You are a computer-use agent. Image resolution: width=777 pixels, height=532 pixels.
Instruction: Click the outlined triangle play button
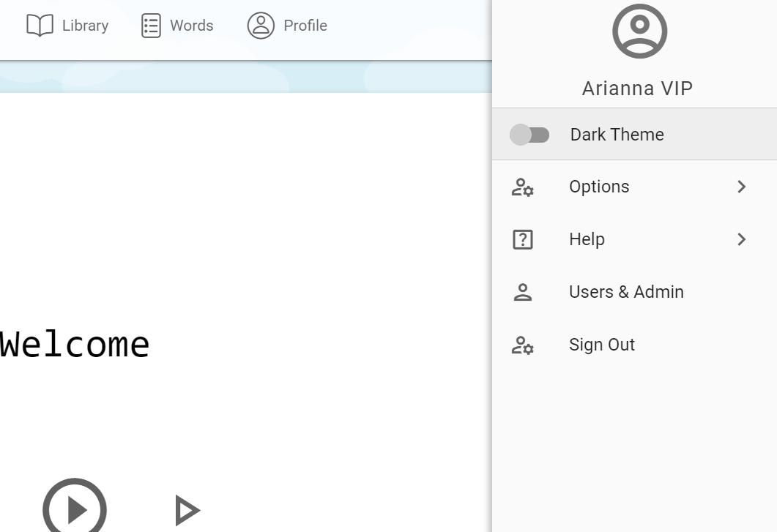[187, 510]
